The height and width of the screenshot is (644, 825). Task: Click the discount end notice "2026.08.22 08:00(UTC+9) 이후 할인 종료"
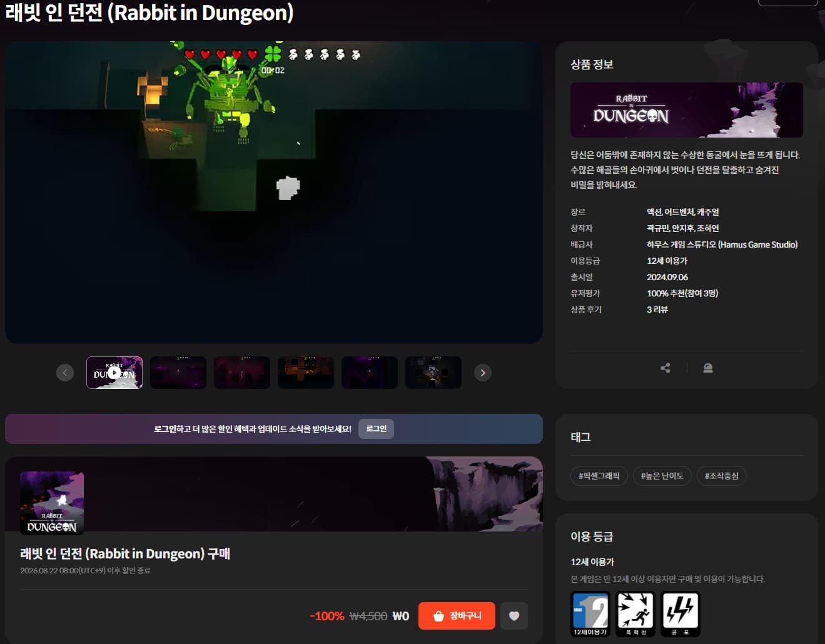tap(85, 570)
